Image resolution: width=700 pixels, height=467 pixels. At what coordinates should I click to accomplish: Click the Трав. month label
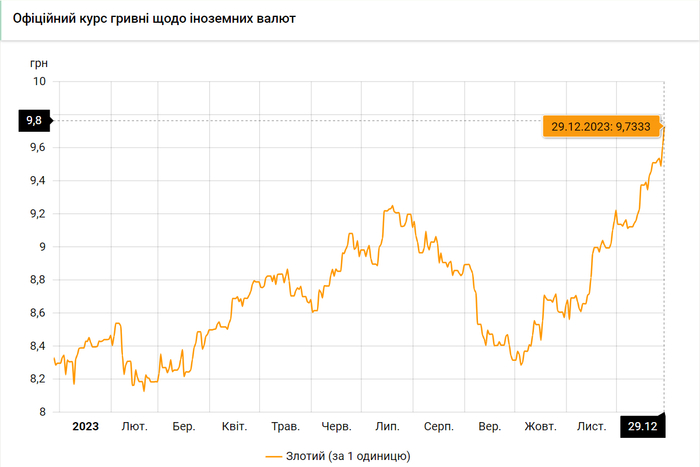[x=285, y=426]
